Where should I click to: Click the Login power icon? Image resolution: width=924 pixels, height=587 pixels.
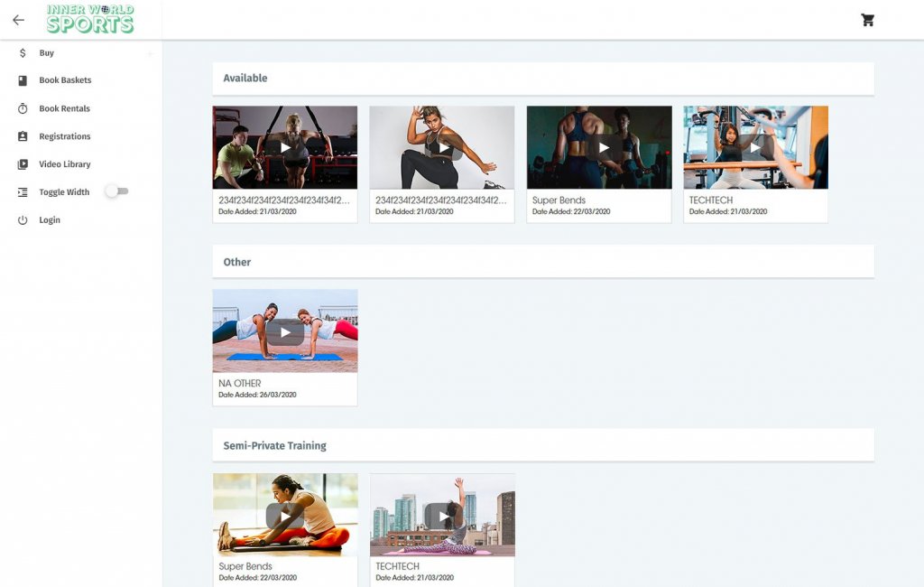coord(23,219)
